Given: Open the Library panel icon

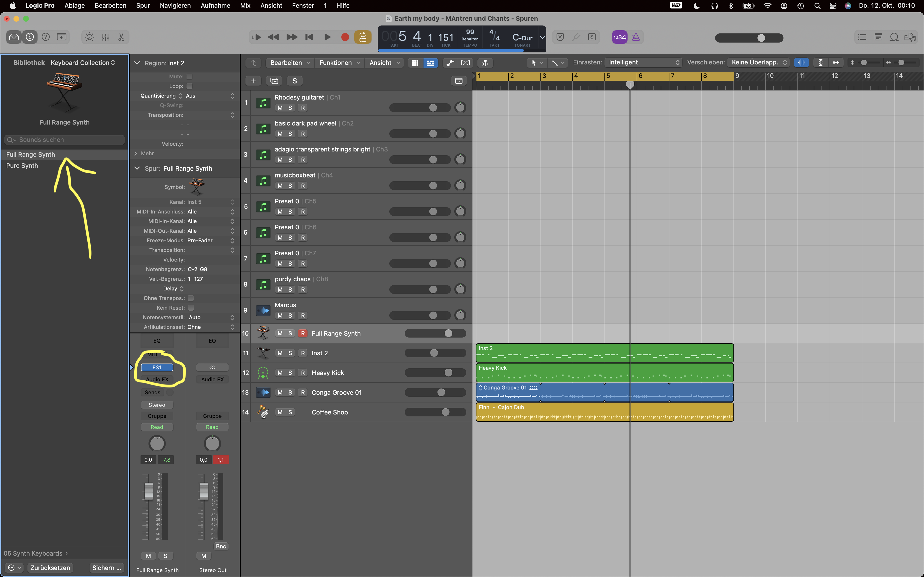Looking at the screenshot, I should pos(14,37).
